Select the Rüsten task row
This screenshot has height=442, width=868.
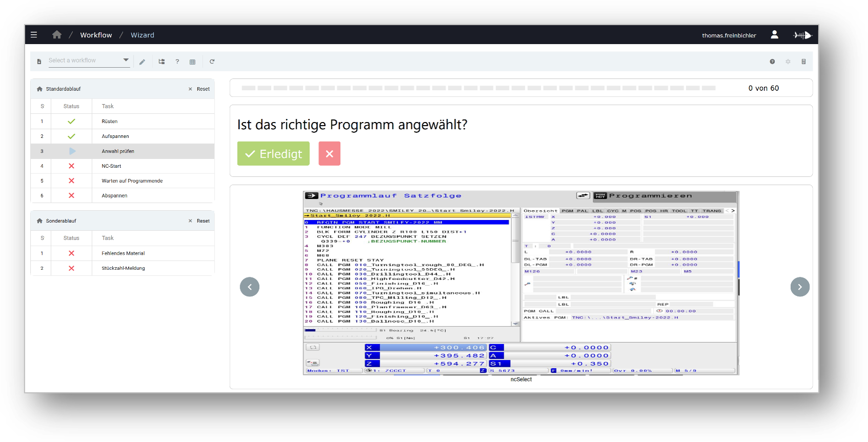coord(122,122)
